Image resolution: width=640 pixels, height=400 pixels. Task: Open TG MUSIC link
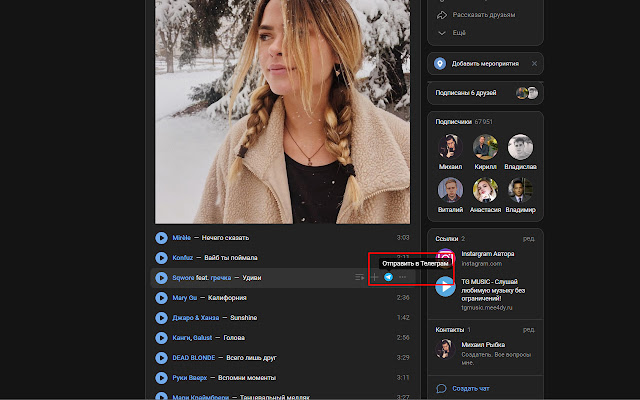(x=493, y=290)
